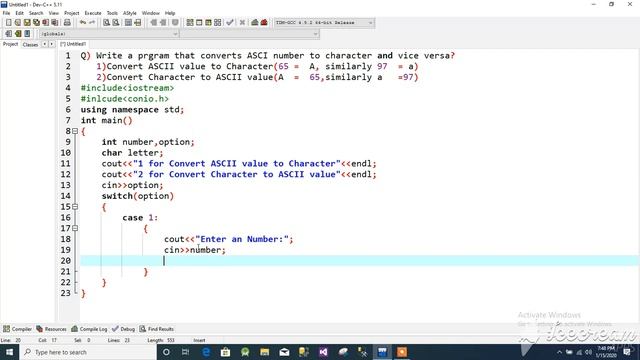Click the Open file toolbar icon
The image size is (640, 360).
click(18, 23)
